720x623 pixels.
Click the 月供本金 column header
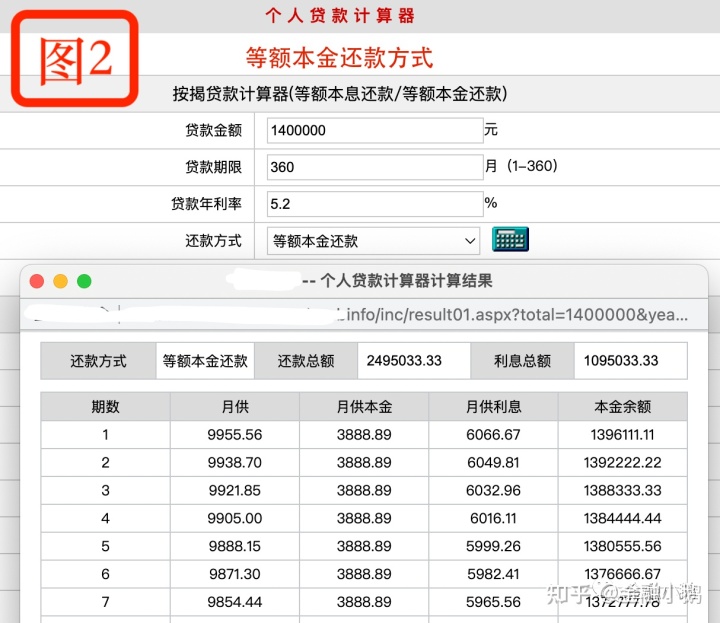pyautogui.click(x=363, y=407)
